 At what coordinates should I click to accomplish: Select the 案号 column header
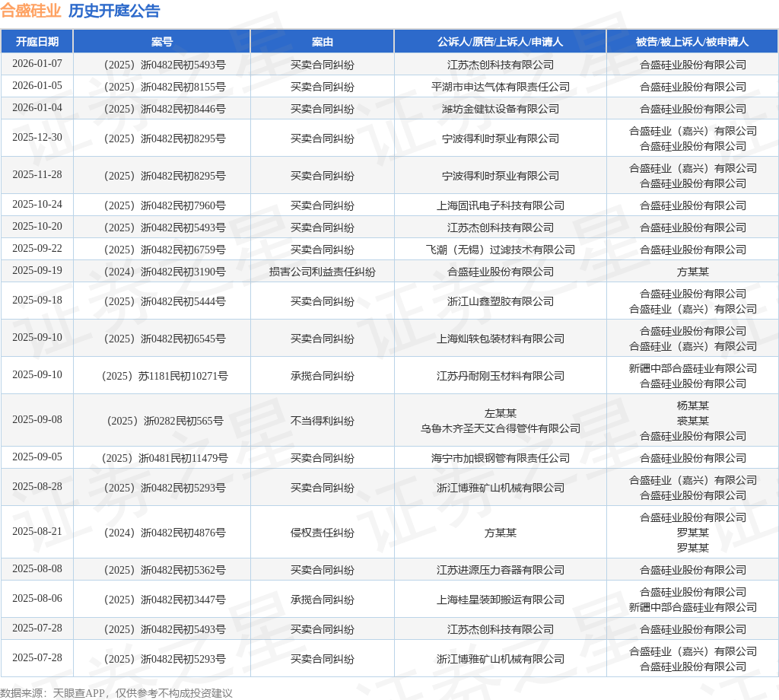[x=162, y=42]
